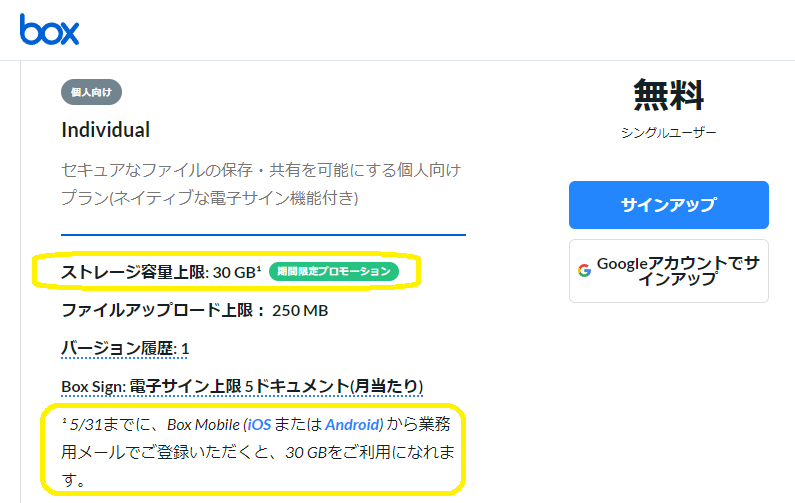Click the ストレージ容量上限: 30 GB text
Viewport: 795px width, 503px height.
(x=161, y=272)
